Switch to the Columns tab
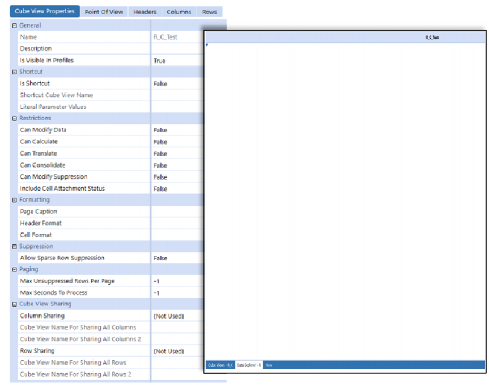 [x=179, y=12]
